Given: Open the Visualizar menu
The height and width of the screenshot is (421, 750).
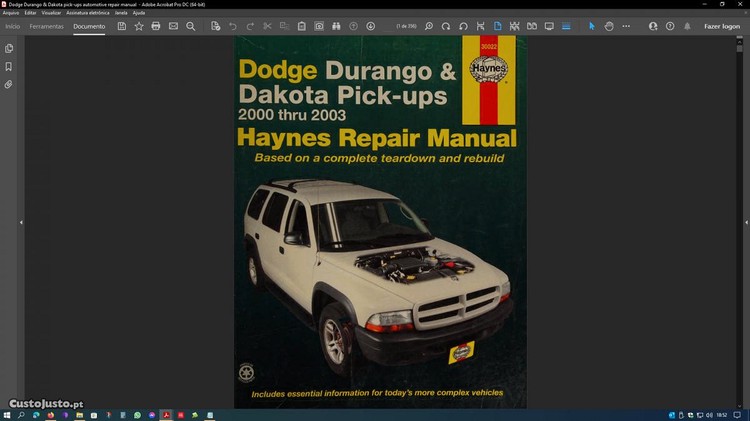Looking at the screenshot, I should [x=51, y=12].
